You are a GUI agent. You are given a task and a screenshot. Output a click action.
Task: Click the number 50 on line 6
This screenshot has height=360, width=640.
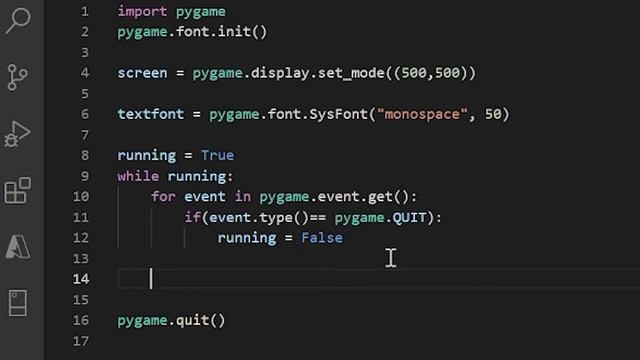tap(493, 114)
